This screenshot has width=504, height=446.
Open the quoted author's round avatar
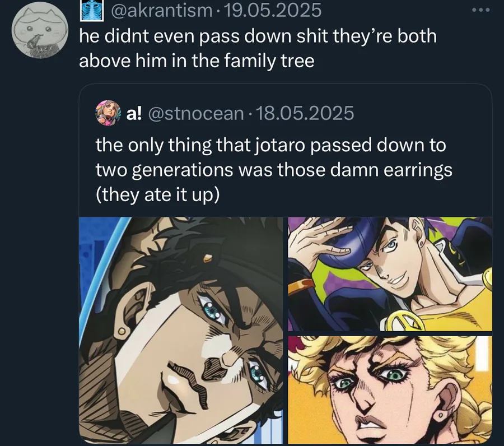click(108, 113)
